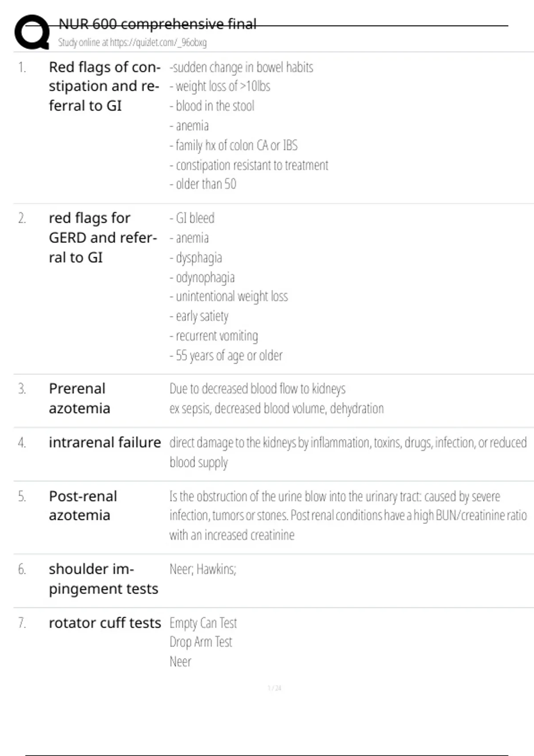534x756 pixels.
Task: Click the 1/24 page number indicator
Action: point(274,688)
